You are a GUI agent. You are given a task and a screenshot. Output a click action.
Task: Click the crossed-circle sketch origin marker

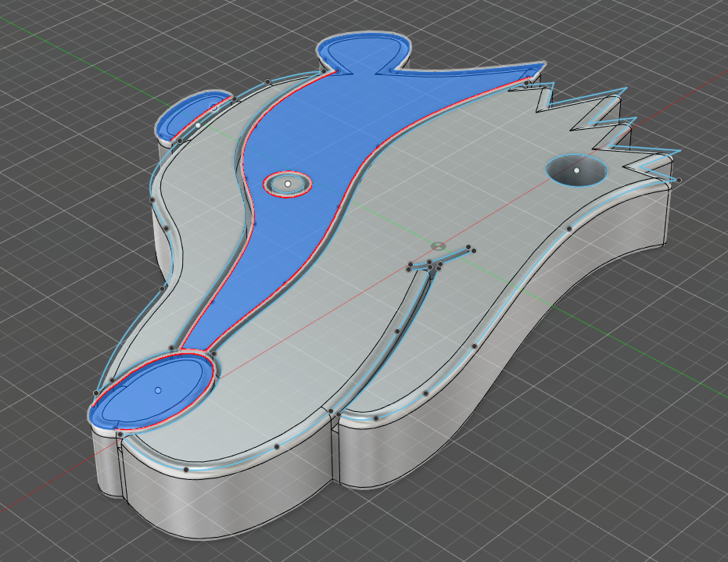click(438, 246)
